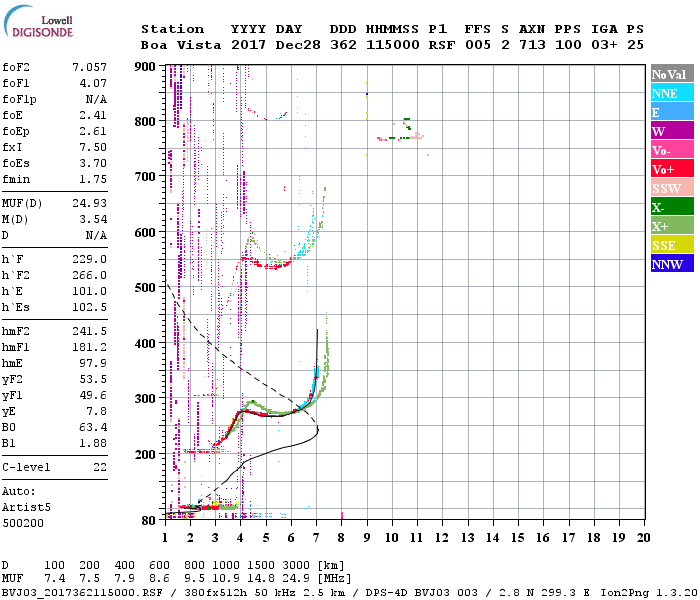Click the RSF program value
The width and height of the screenshot is (700, 600).
point(442,45)
